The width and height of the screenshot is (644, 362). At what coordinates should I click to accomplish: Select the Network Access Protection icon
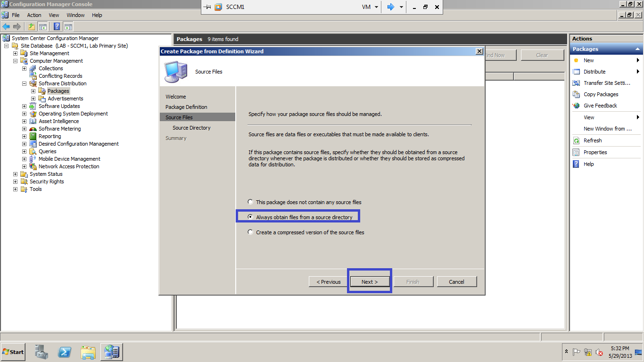coord(33,166)
